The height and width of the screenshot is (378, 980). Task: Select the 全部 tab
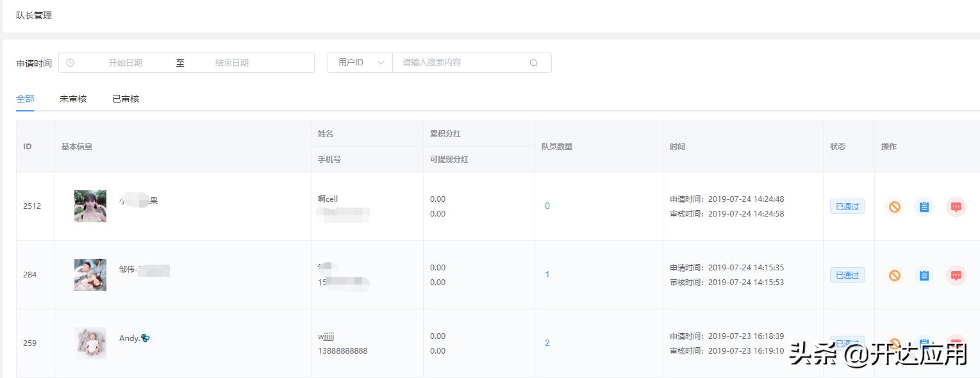(x=25, y=98)
